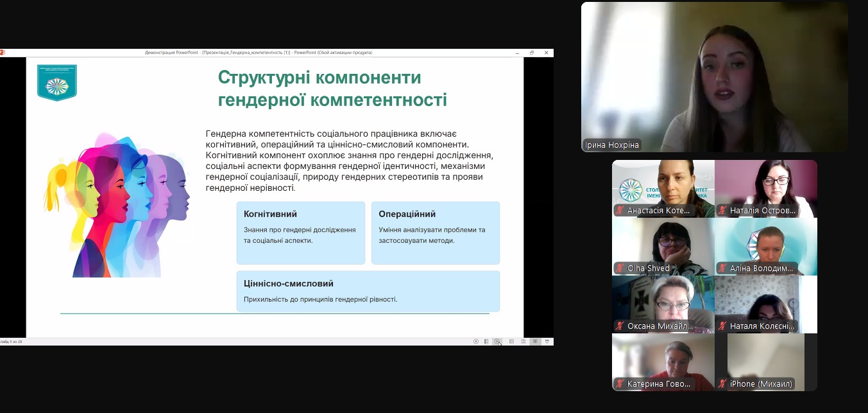Start slide show from status bar icon
The height and width of the screenshot is (413, 868).
pyautogui.click(x=547, y=341)
